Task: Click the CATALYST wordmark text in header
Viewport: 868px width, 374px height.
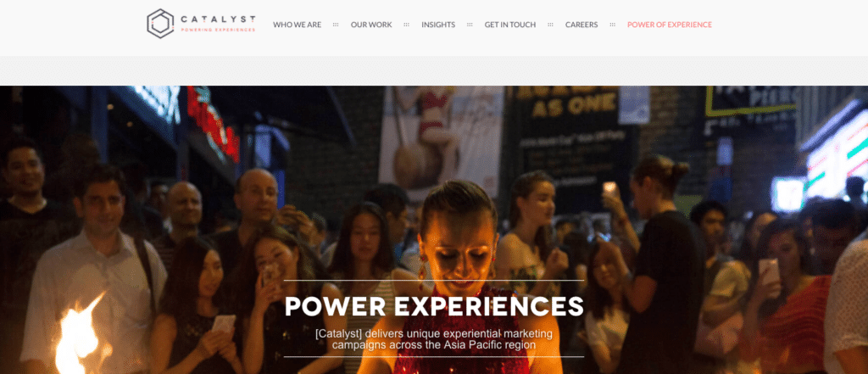Action: [x=218, y=20]
